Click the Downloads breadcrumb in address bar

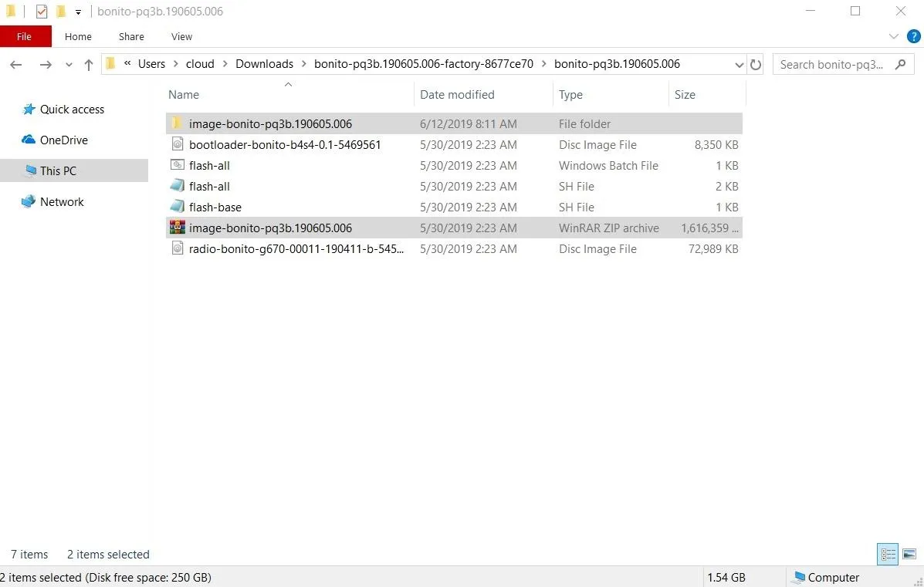tap(264, 63)
